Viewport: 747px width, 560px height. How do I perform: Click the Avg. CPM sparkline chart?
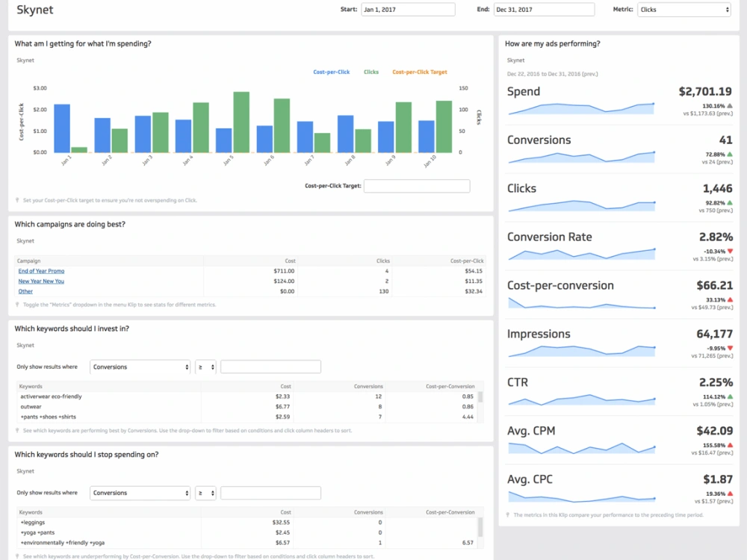(x=581, y=448)
